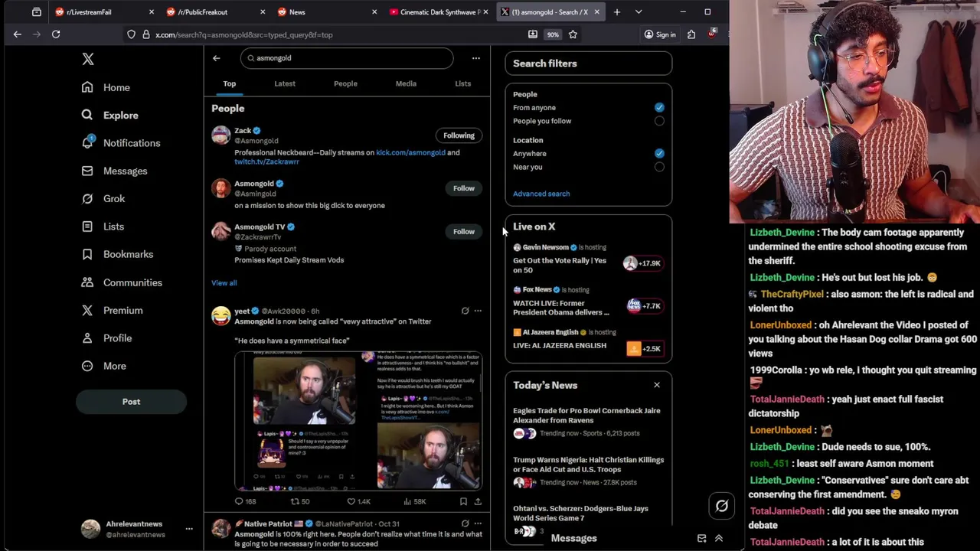Switch to People tab
The height and width of the screenshot is (551, 980).
click(x=345, y=83)
